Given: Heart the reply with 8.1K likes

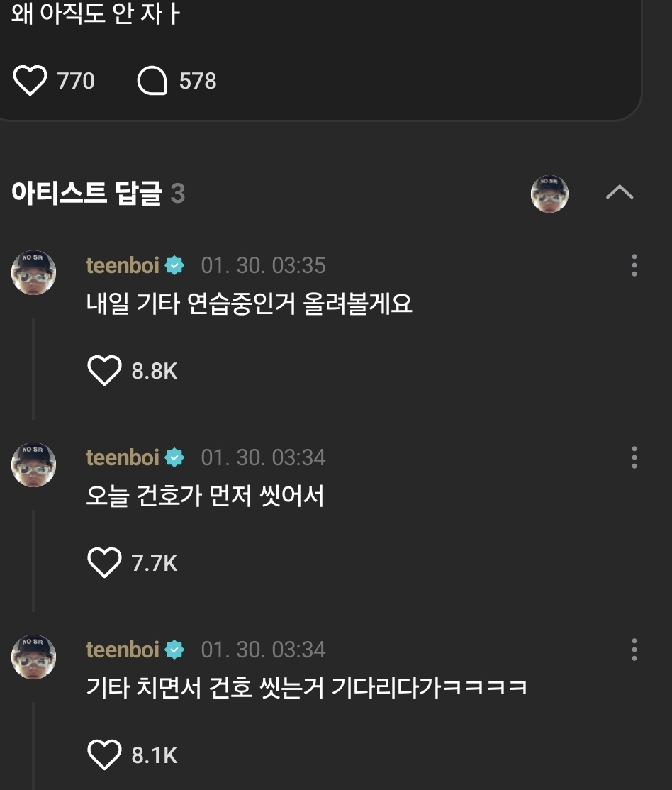Looking at the screenshot, I should click(104, 755).
